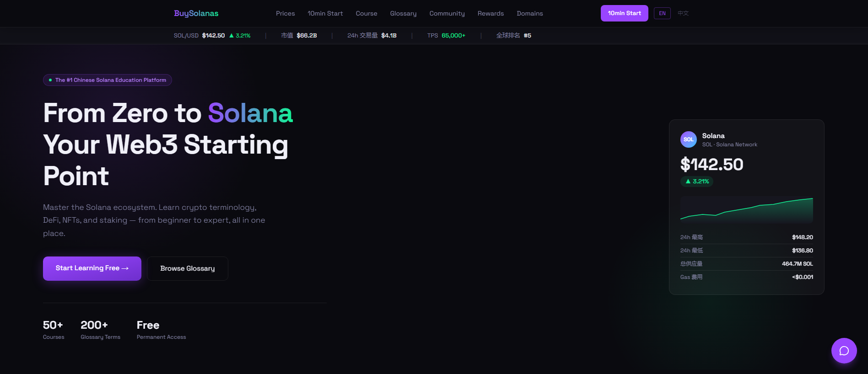Viewport: 868px width, 374px height.
Task: Visit the Community section
Action: [x=447, y=13]
